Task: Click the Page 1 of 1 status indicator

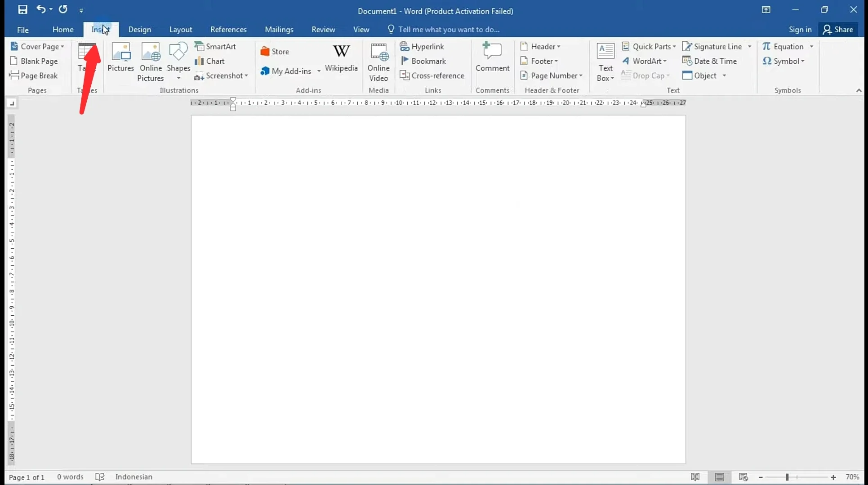Action: point(27,477)
